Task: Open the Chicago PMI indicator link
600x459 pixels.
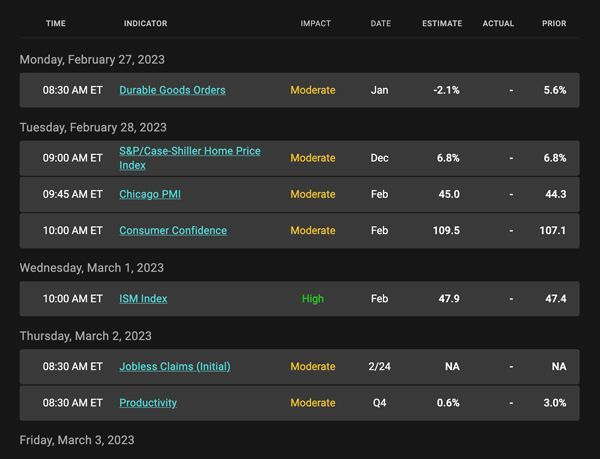Action: click(150, 194)
